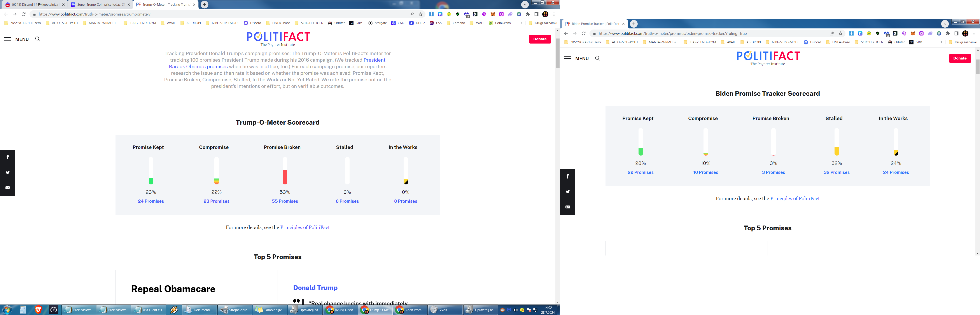Share by email from the Trump-O-Meter sidebar
The height and width of the screenshot is (315, 980).
(8, 188)
